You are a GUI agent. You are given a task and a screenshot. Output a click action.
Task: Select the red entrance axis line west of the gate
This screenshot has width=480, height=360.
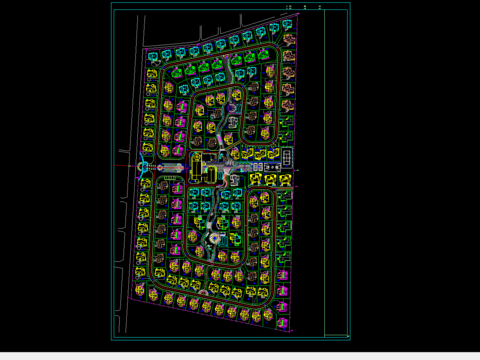126,166
